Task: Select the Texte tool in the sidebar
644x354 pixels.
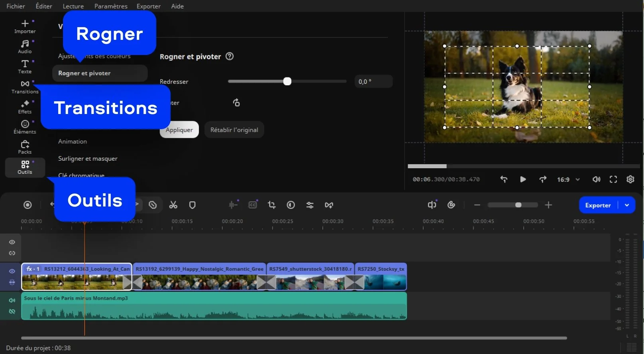Action: click(25, 67)
